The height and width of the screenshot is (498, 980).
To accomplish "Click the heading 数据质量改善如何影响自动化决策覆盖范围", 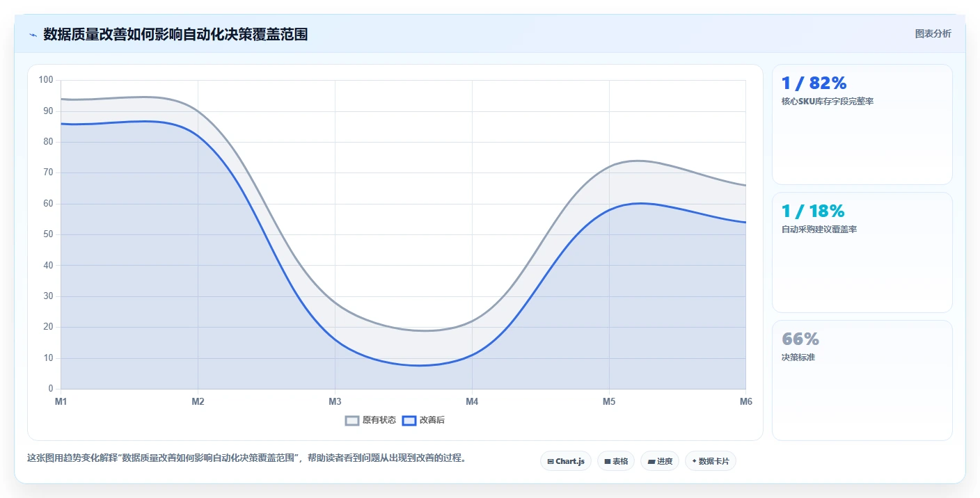I will tap(175, 34).
